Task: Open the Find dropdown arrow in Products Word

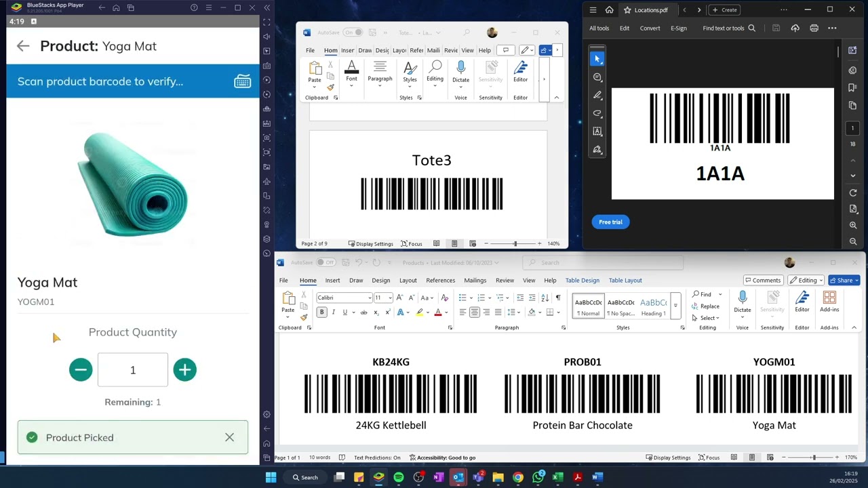Action: 720,294
